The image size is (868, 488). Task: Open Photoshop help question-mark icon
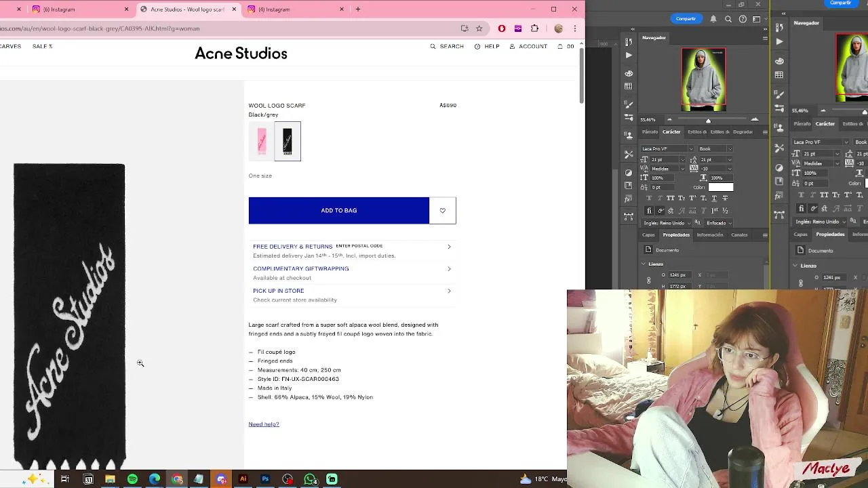point(743,19)
